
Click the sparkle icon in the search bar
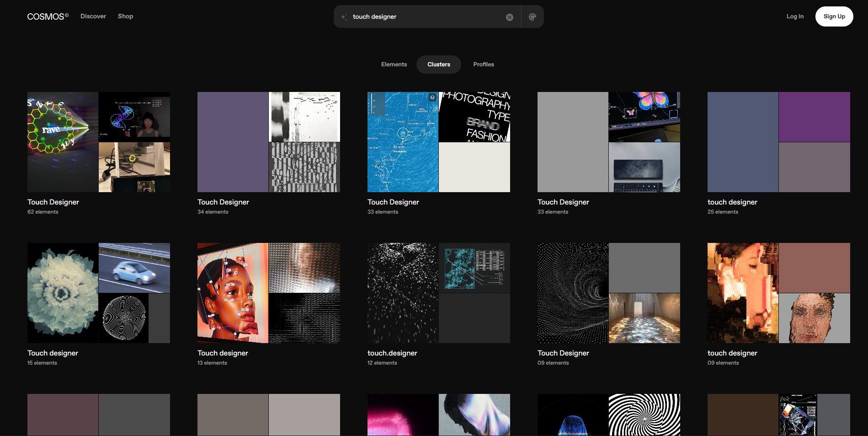[344, 17]
